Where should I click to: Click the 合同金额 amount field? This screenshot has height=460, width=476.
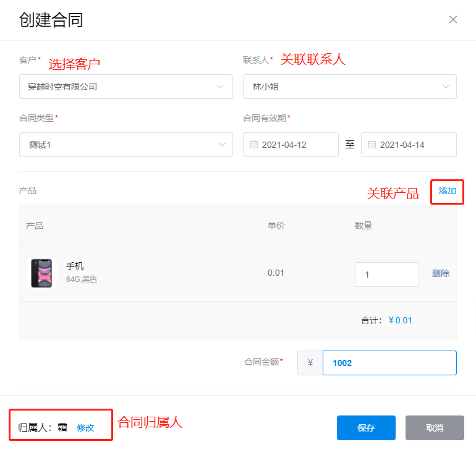pos(389,363)
